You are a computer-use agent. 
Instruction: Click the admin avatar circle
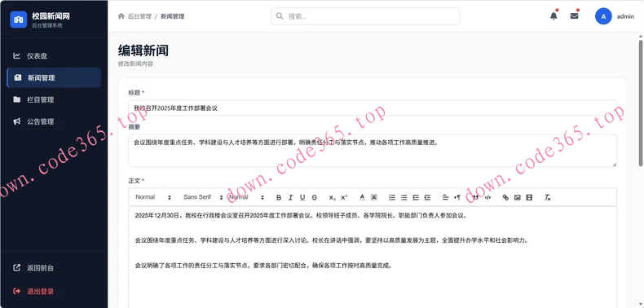[x=603, y=16]
